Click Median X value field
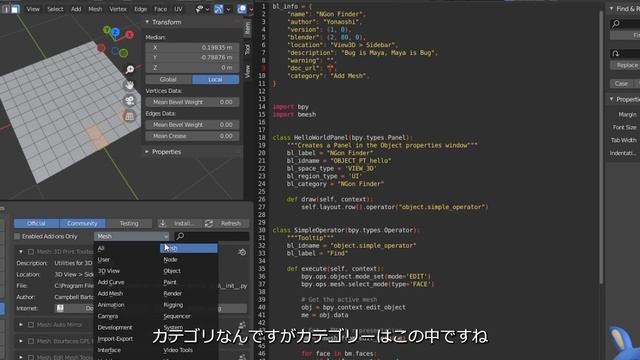640x360 pixels. pyautogui.click(x=192, y=47)
